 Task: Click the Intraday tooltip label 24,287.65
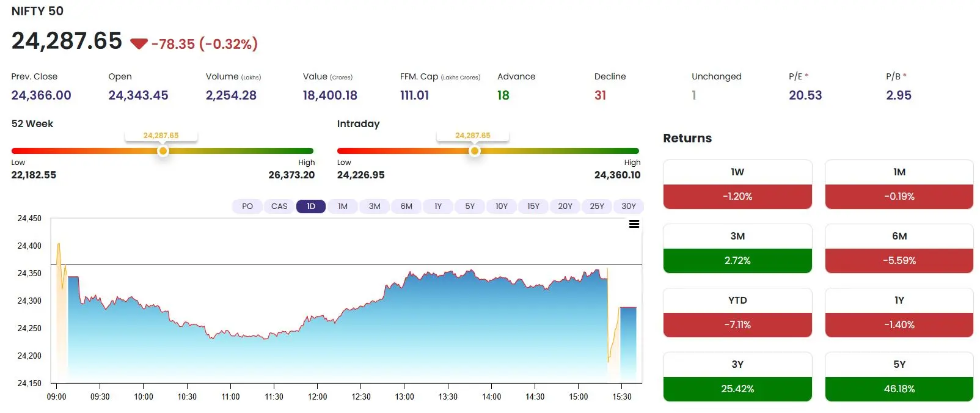point(473,136)
